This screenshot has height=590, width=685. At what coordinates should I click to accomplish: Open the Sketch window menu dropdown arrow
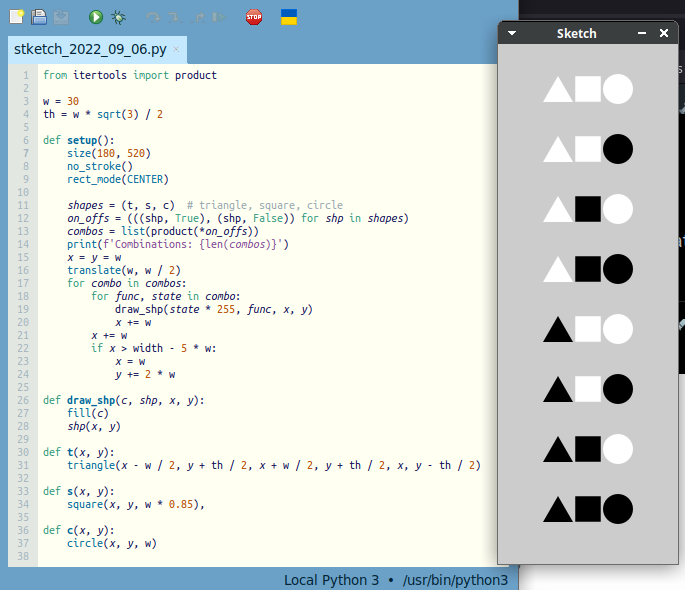pyautogui.click(x=512, y=33)
